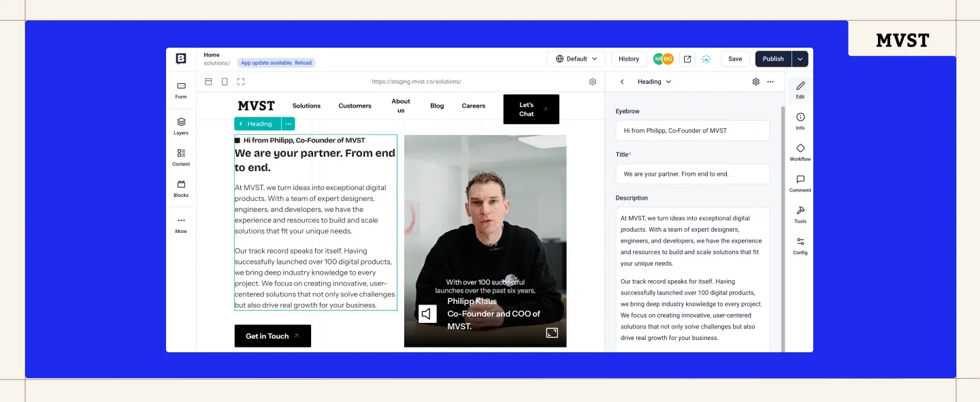Open the Layers panel
980x402 pixels.
coord(180,127)
